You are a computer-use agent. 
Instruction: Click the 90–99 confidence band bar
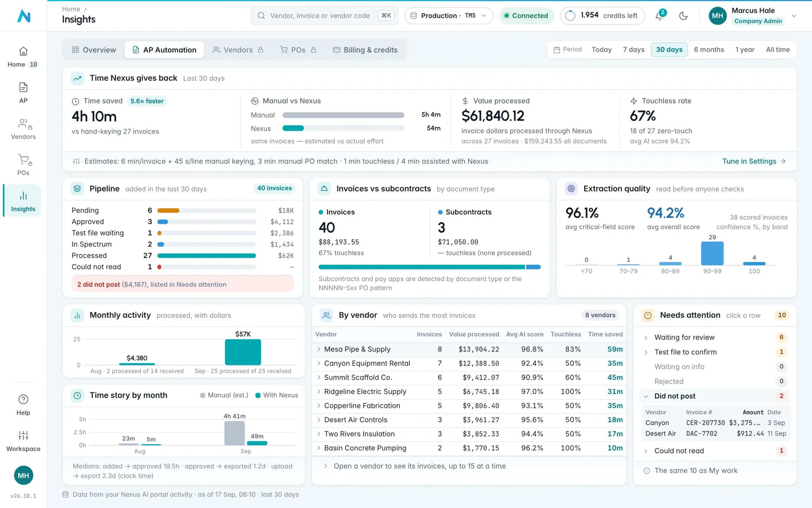coord(712,253)
